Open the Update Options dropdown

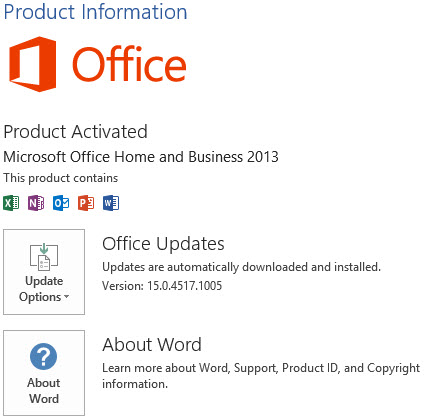(x=44, y=272)
